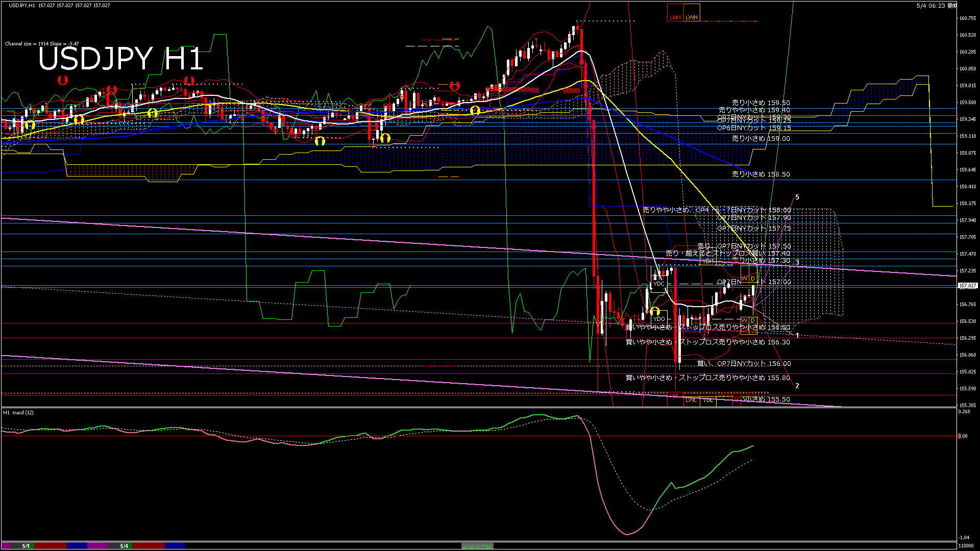
Task: Click the current price tag 157.027
Action: pyautogui.click(x=967, y=286)
